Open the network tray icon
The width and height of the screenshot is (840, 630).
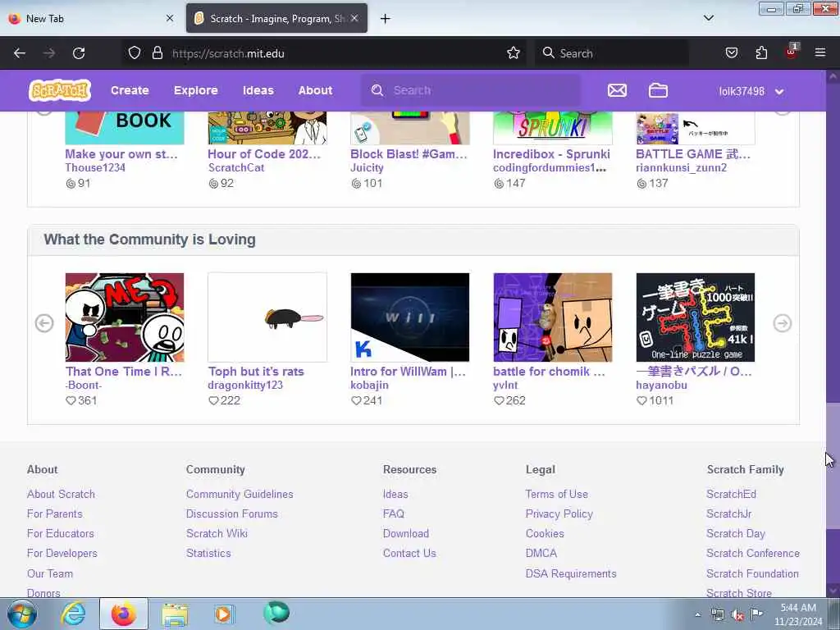(x=717, y=615)
